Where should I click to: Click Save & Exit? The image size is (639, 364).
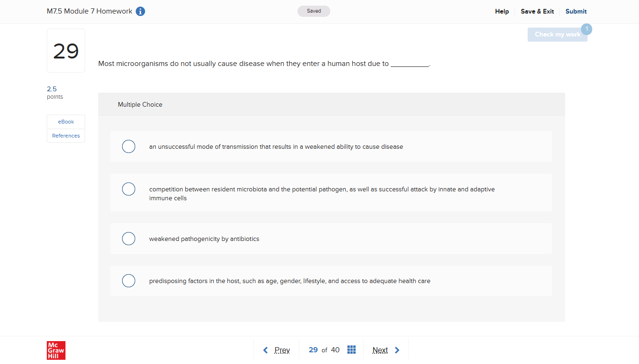click(537, 11)
